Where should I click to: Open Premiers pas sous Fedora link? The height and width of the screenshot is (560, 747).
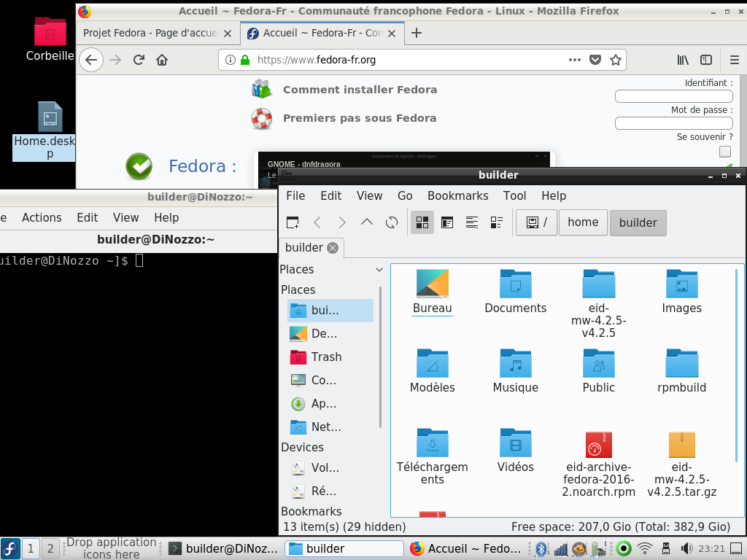pyautogui.click(x=360, y=118)
